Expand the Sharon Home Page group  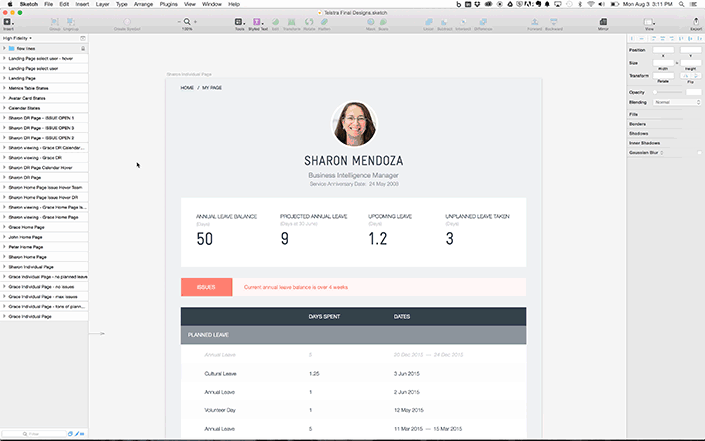[x=4, y=257]
